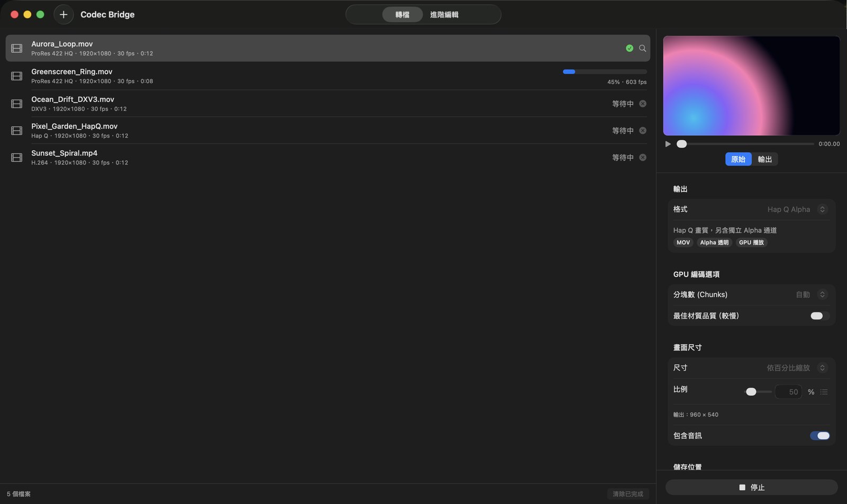
Task: Select the Greenscreen_Ring.mov file
Action: pos(328,76)
